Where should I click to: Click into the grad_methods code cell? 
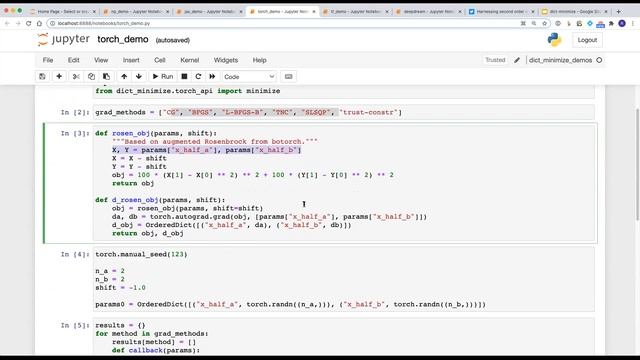(x=343, y=112)
